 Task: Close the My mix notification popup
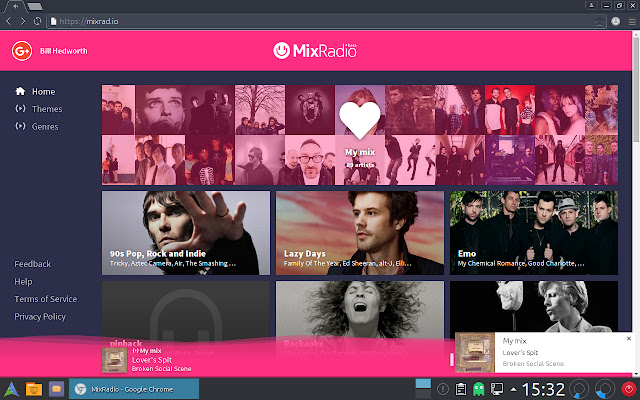pyautogui.click(x=629, y=338)
